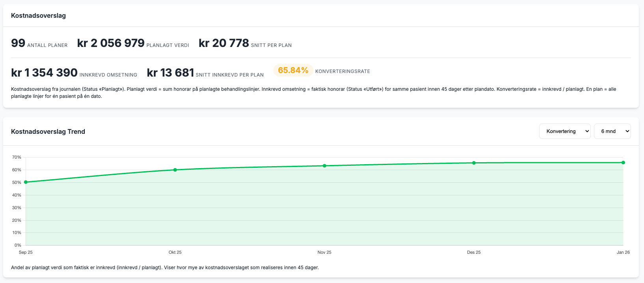The height and width of the screenshot is (283, 644).
Task: Click the Konverteringsrate label
Action: tap(342, 71)
